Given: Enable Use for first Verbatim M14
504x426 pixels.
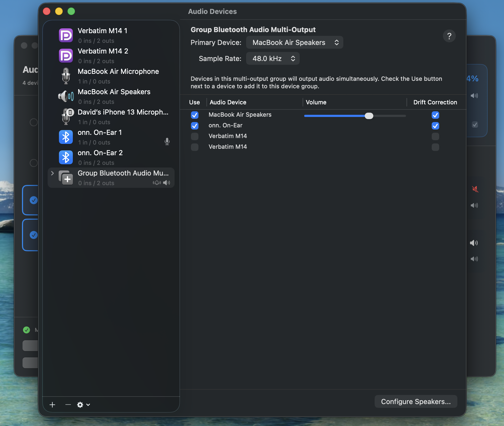Looking at the screenshot, I should [x=195, y=136].
